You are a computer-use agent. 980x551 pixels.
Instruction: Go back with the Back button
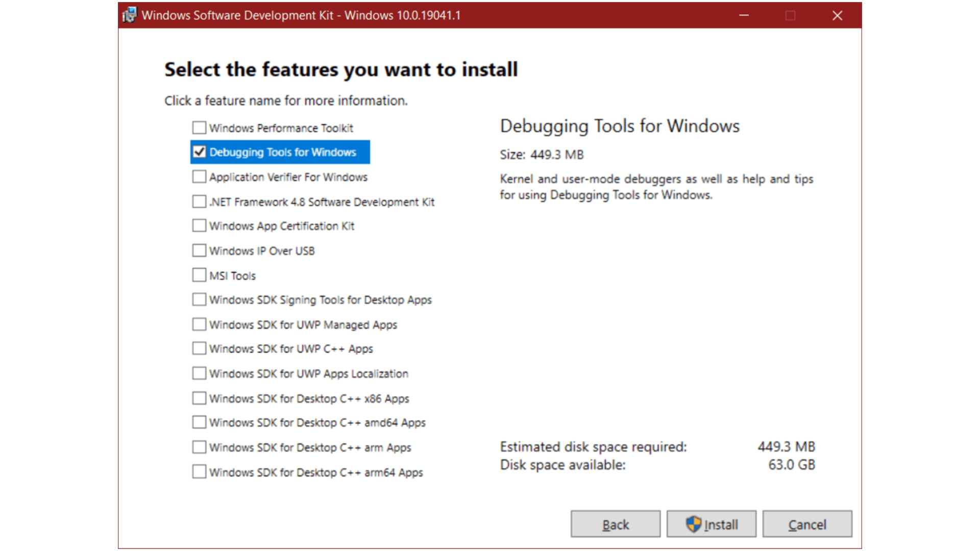[616, 524]
